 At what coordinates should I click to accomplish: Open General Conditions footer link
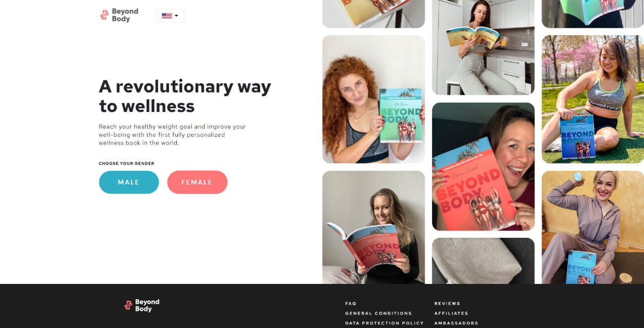click(378, 313)
